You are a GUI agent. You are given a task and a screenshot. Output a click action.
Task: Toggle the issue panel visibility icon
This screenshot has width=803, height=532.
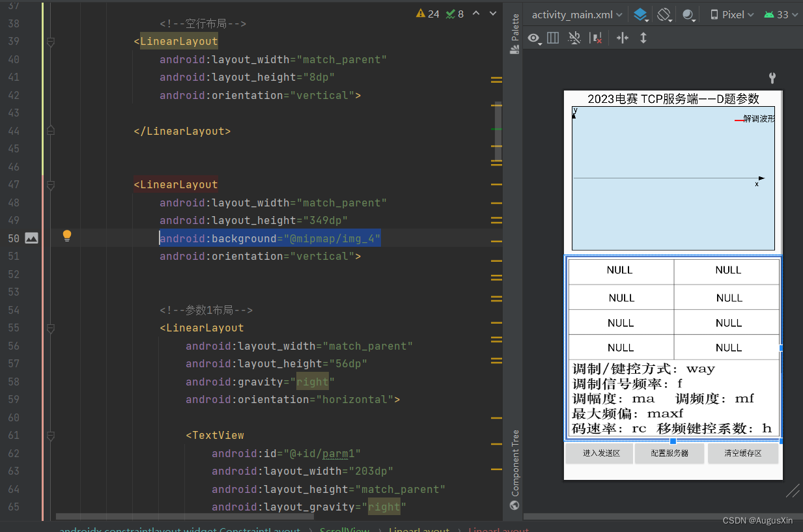597,38
